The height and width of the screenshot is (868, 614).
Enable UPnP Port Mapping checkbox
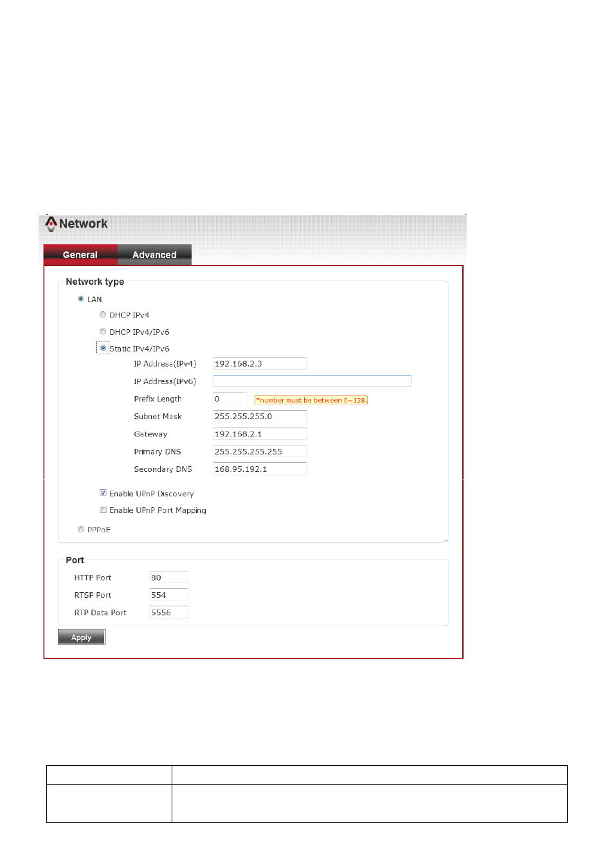(x=103, y=510)
